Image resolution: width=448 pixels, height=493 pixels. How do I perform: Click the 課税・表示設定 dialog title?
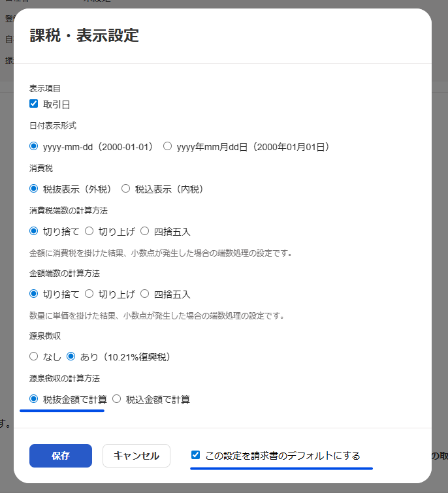tap(84, 36)
